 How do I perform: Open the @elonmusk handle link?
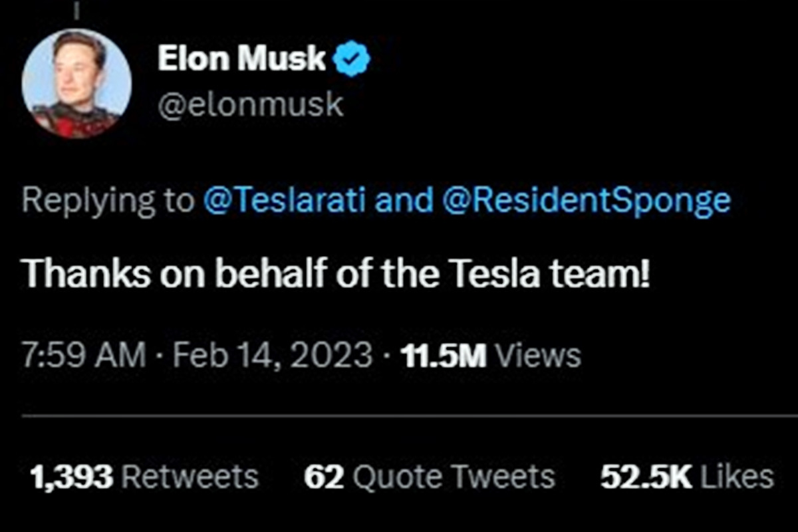tap(250, 105)
